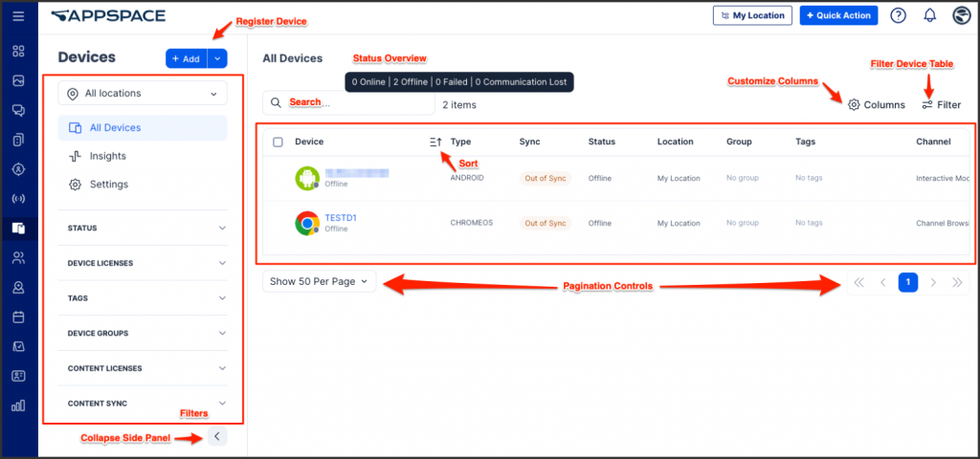Click the Type column header
Viewport: 980px width, 459px height.
pos(460,142)
